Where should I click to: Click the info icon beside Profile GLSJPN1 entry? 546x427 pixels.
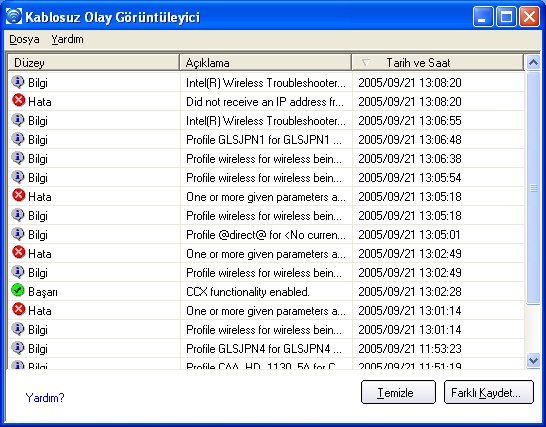coord(18,139)
